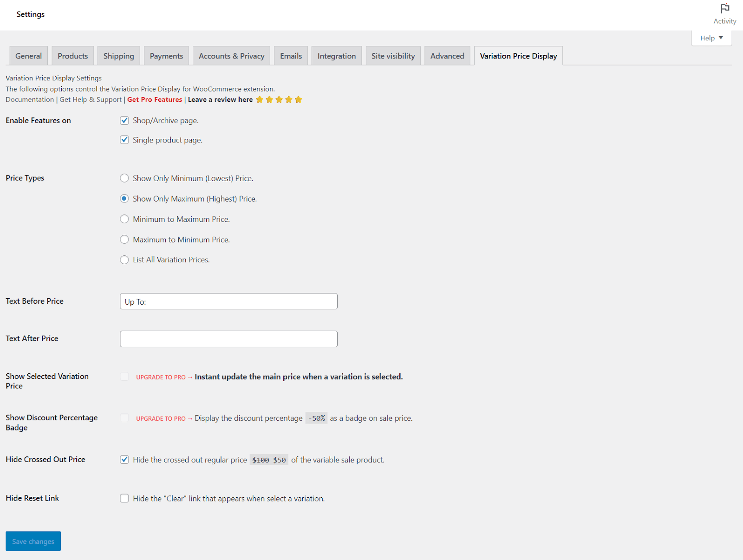Toggle Single product page checkbox
743x560 pixels.
click(124, 140)
